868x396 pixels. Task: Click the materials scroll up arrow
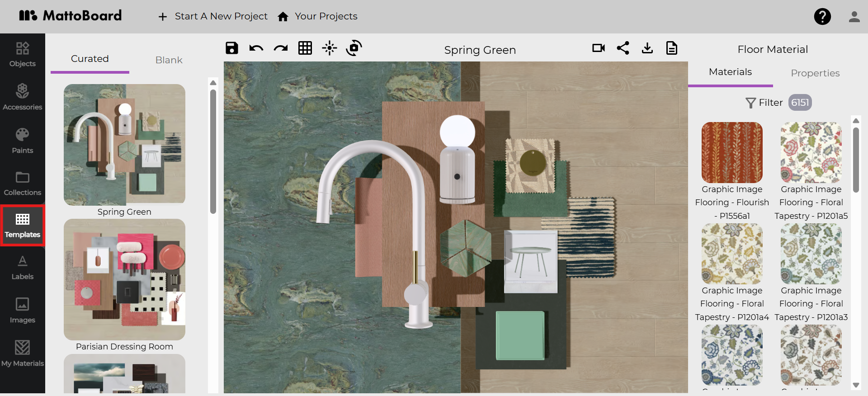[856, 121]
